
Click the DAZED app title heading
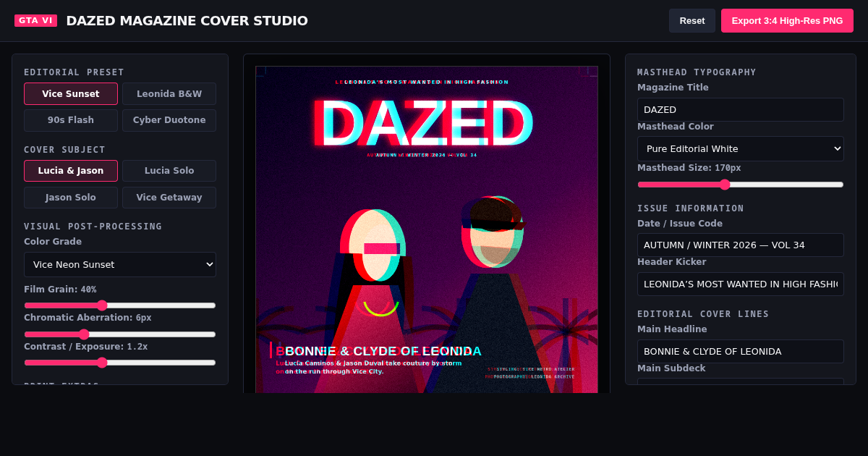pyautogui.click(x=187, y=20)
